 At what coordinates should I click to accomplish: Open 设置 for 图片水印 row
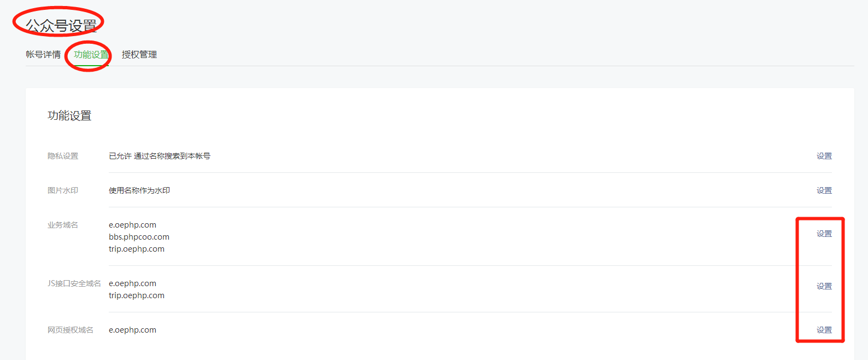(x=824, y=190)
